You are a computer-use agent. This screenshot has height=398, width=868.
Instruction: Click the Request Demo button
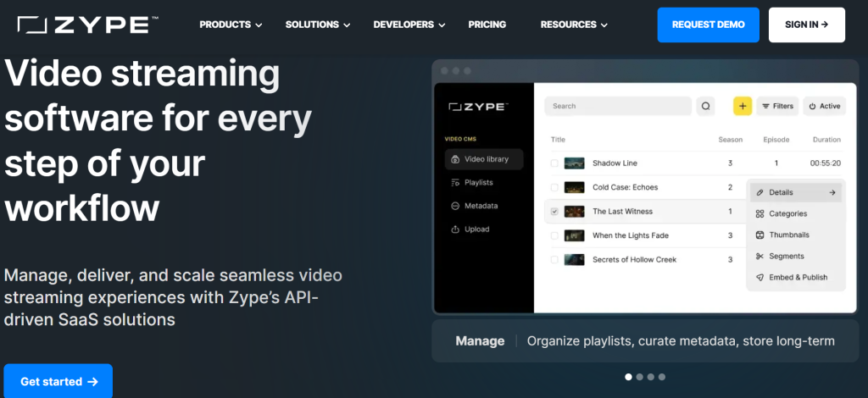point(708,25)
